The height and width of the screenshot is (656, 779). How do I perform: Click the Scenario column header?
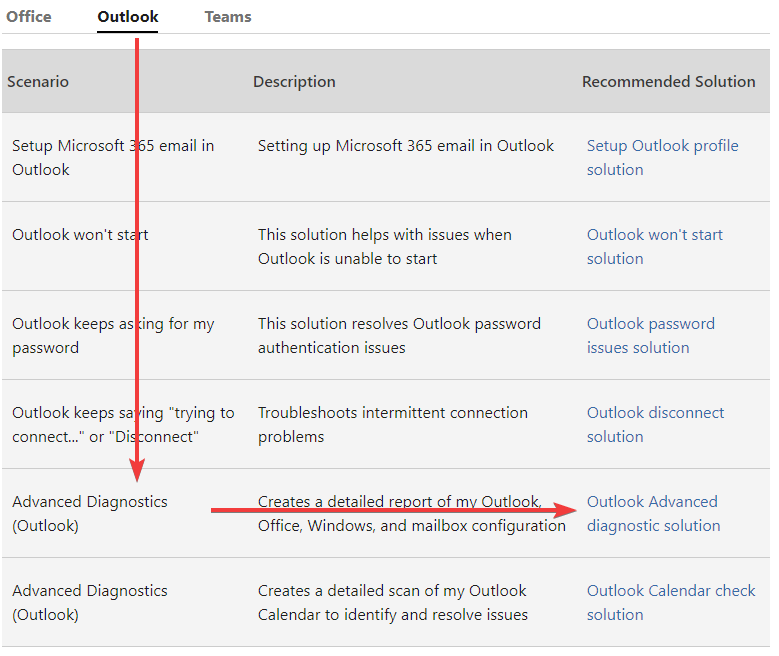point(38,82)
